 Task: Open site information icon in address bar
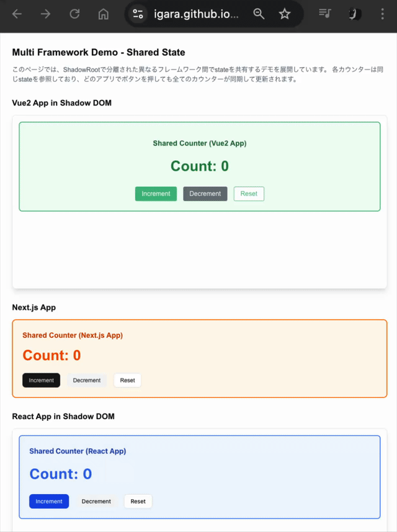click(x=138, y=14)
